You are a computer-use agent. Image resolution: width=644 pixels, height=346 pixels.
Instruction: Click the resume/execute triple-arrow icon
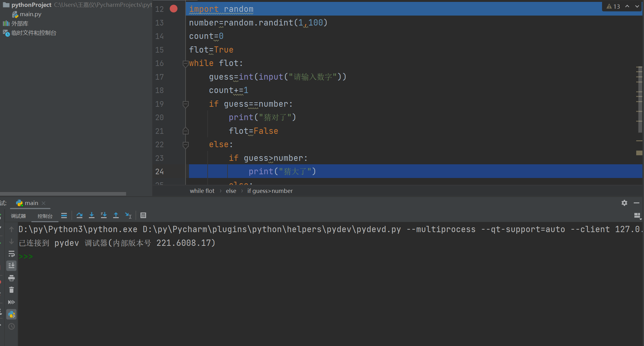[11, 302]
